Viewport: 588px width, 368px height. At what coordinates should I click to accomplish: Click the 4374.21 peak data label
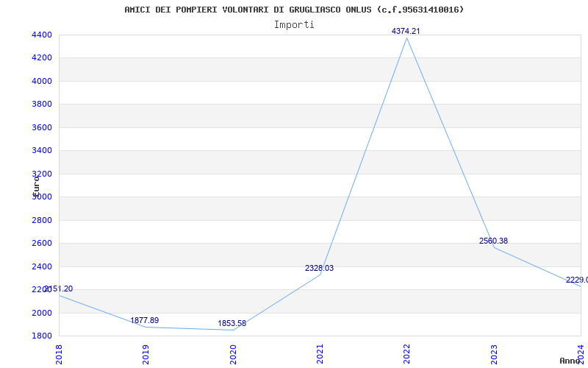pyautogui.click(x=406, y=31)
